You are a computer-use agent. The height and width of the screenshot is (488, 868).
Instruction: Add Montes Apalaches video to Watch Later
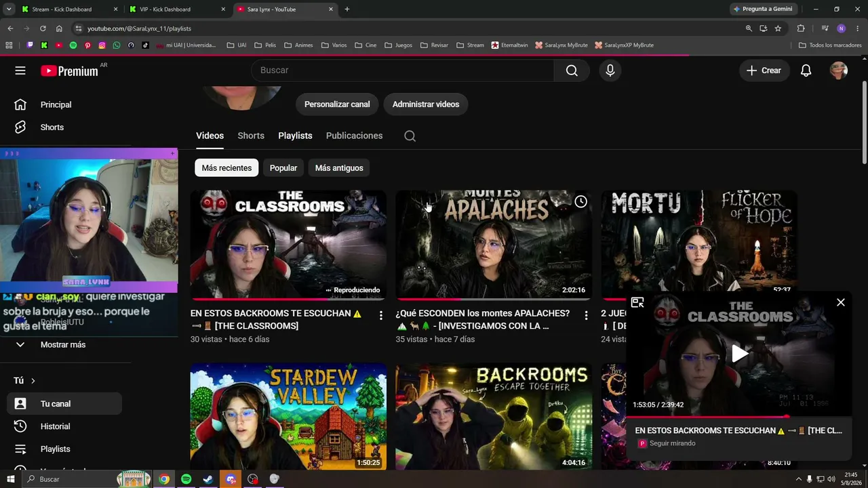tap(580, 201)
